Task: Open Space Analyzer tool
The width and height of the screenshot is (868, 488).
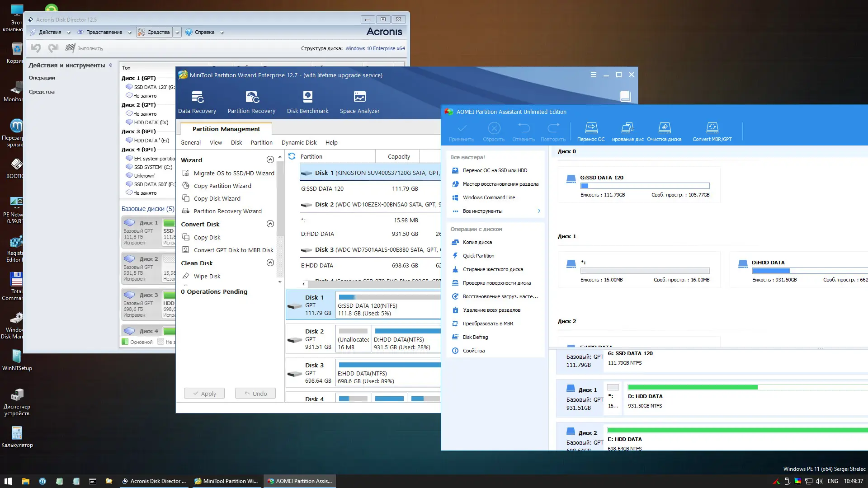Action: point(359,102)
